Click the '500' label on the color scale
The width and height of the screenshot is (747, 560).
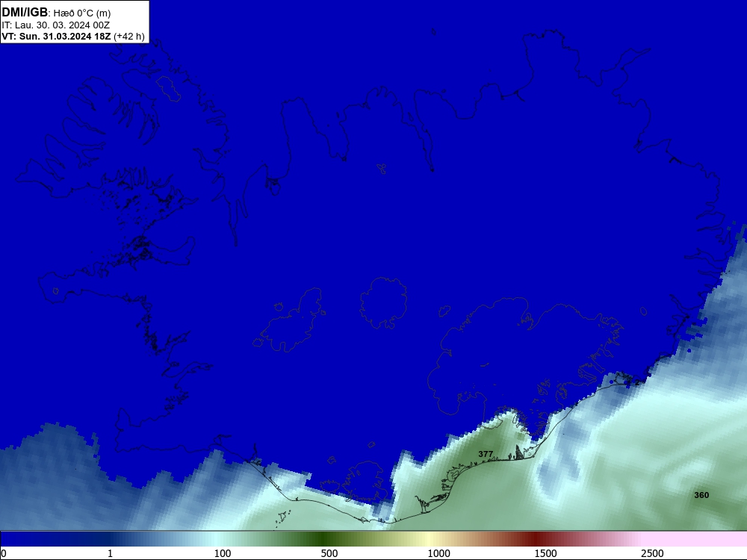coord(329,553)
